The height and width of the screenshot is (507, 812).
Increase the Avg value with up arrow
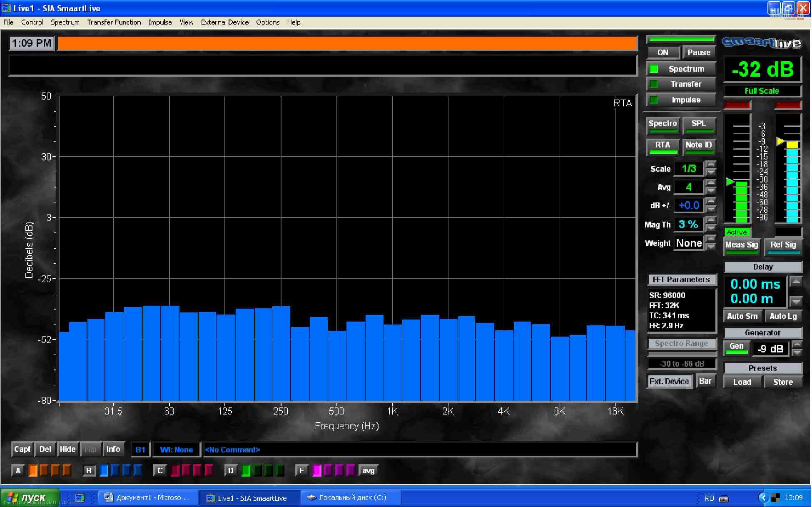click(711, 182)
